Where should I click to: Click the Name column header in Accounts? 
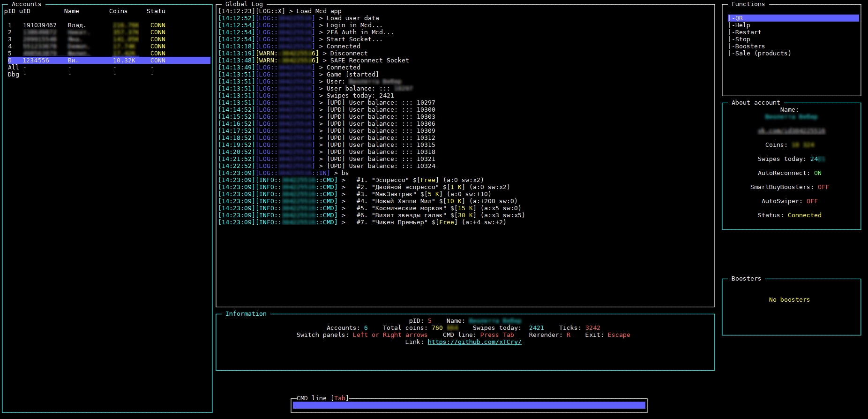pos(71,11)
